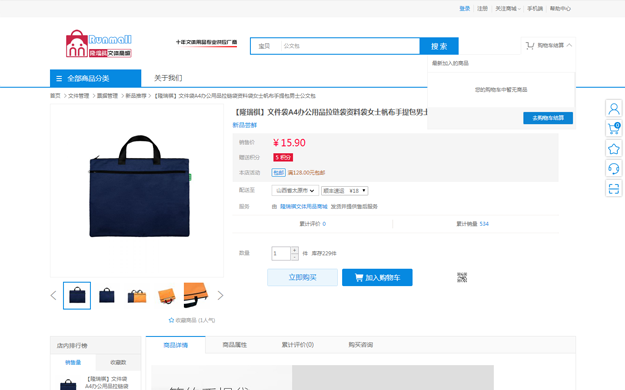Screen dimensions: 625x390
Task: Select the orange bag thumbnail
Action: [x=167, y=295]
